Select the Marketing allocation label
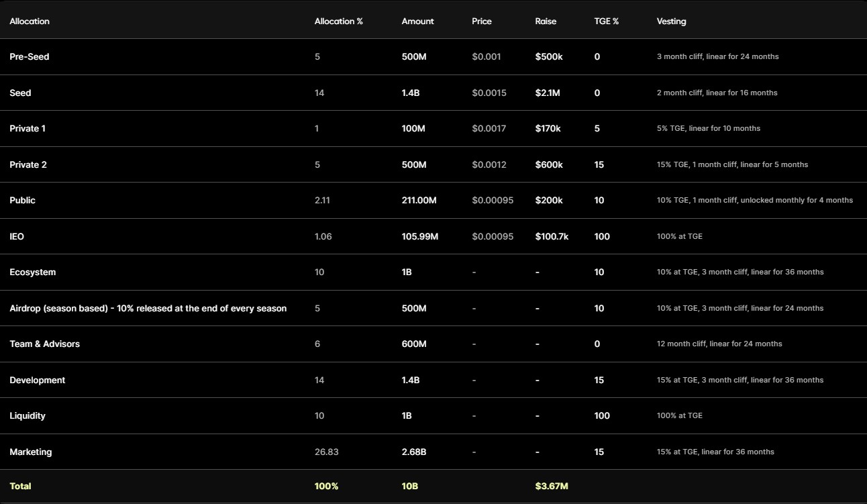This screenshot has height=504, width=867. pos(31,452)
